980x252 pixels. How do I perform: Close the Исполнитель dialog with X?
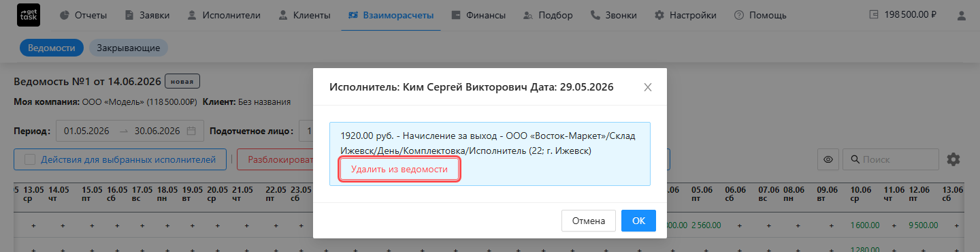[x=648, y=87]
